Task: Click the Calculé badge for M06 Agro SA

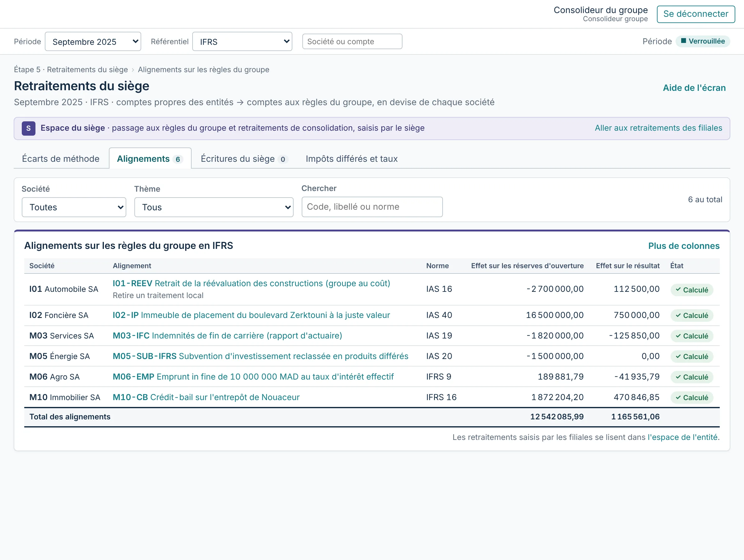Action: tap(691, 377)
